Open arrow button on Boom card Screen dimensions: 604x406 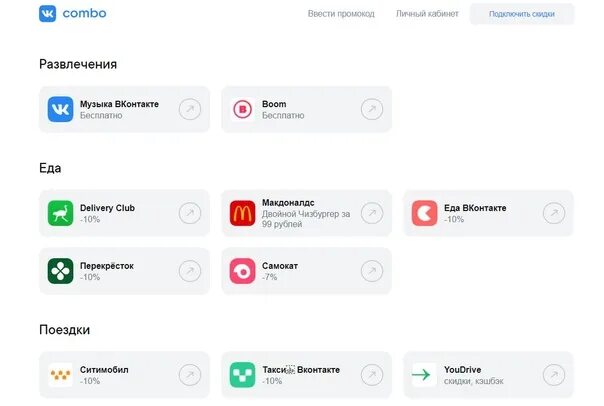click(372, 109)
